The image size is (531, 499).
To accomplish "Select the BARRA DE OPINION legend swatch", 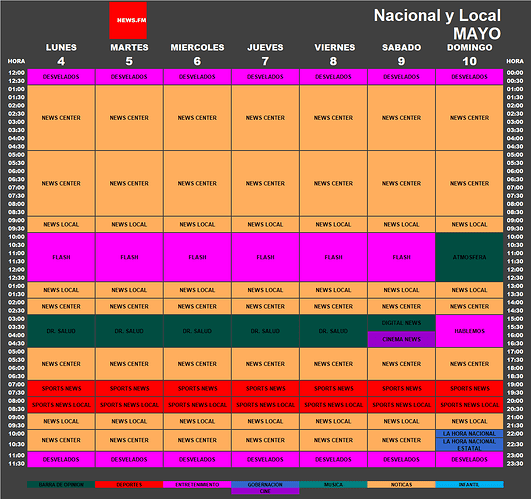I will (61, 484).
